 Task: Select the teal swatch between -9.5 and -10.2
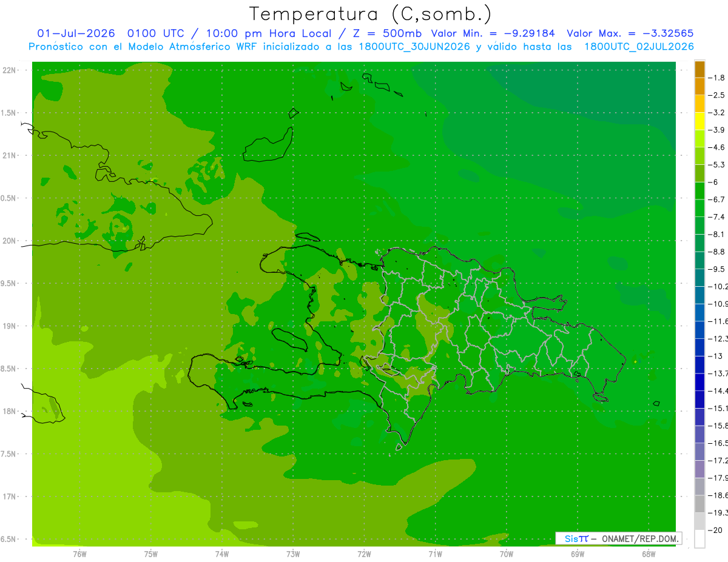(x=699, y=278)
